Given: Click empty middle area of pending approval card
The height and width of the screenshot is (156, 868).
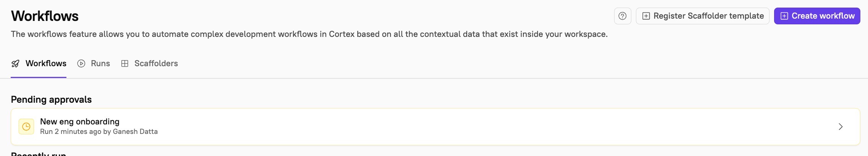Looking at the screenshot, I should click(458, 127).
